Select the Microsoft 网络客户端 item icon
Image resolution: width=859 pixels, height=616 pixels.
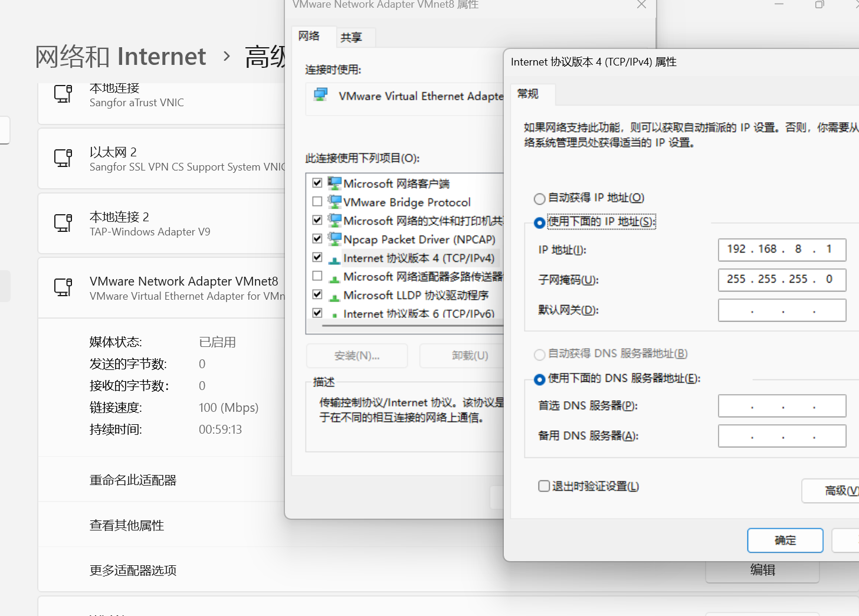335,183
